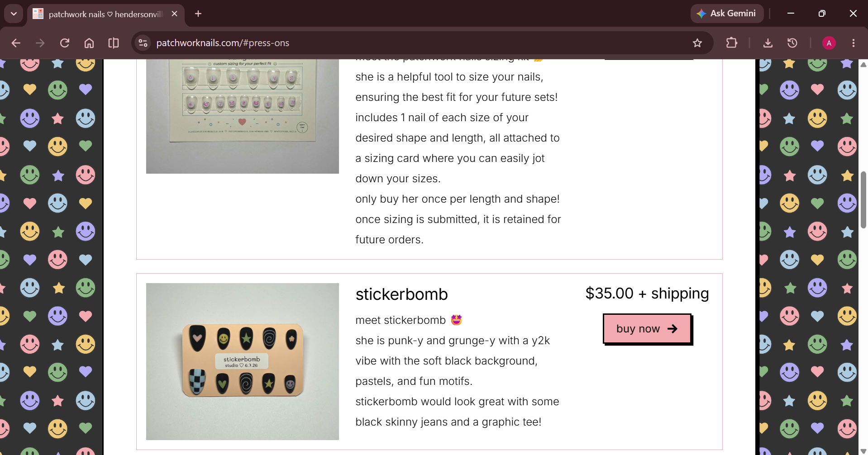Reload the current page
This screenshot has height=455, width=868.
click(x=65, y=43)
